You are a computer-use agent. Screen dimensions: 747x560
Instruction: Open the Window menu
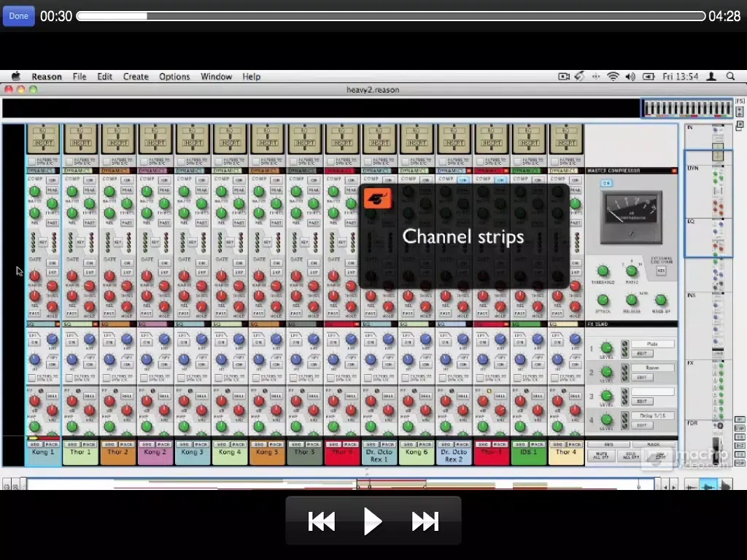[x=216, y=77]
